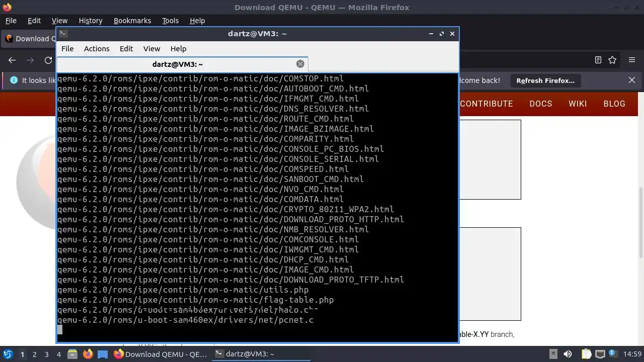Open the WIKI link on QEMU site
Image resolution: width=644 pixels, height=362 pixels.
click(x=578, y=104)
